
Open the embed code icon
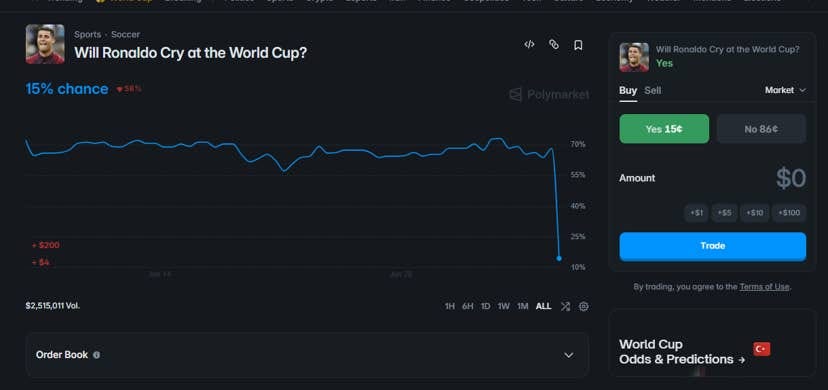pos(529,45)
